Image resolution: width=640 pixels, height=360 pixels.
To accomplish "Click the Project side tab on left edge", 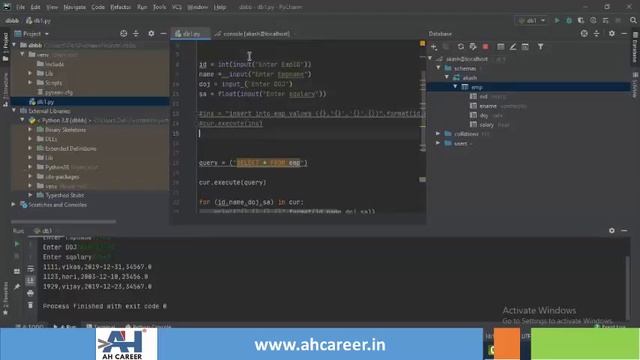I will [x=5, y=47].
